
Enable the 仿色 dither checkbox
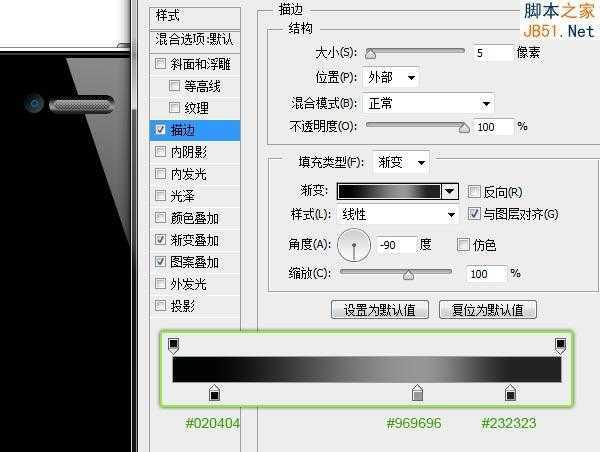click(463, 245)
